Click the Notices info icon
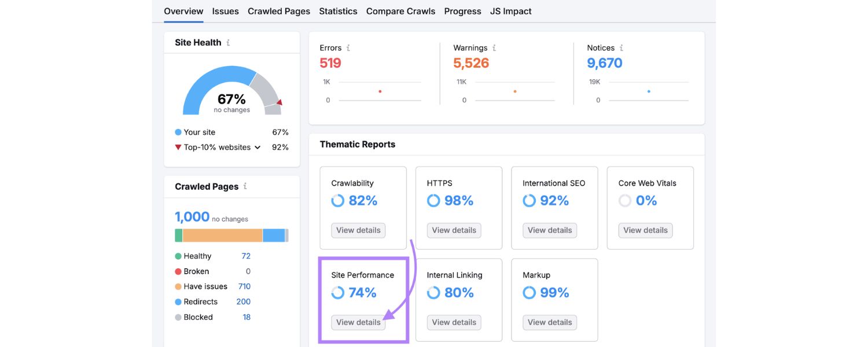The width and height of the screenshot is (868, 347). pyautogui.click(x=621, y=47)
